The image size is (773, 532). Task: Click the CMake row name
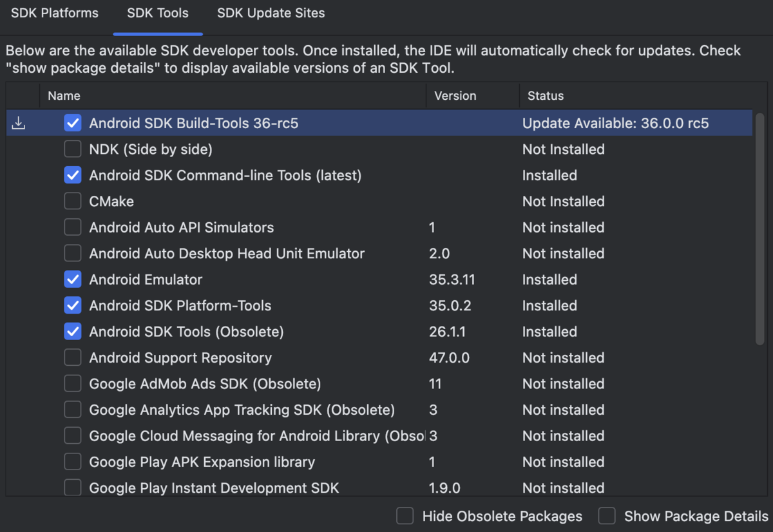pos(111,202)
